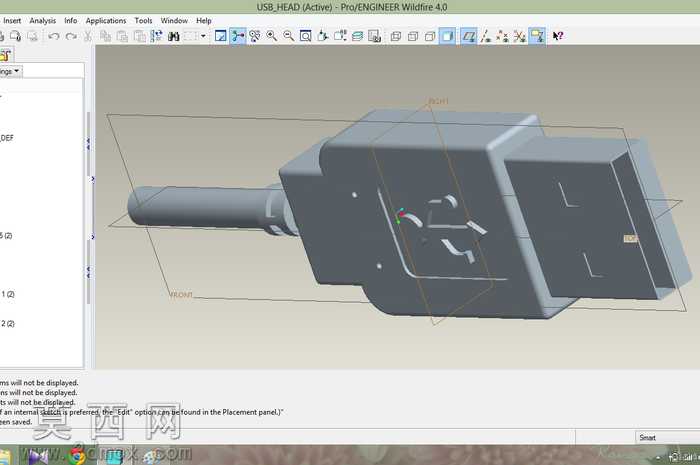Click the Zoom Out magnifier
Screen dimensions: 700x465
[288, 36]
